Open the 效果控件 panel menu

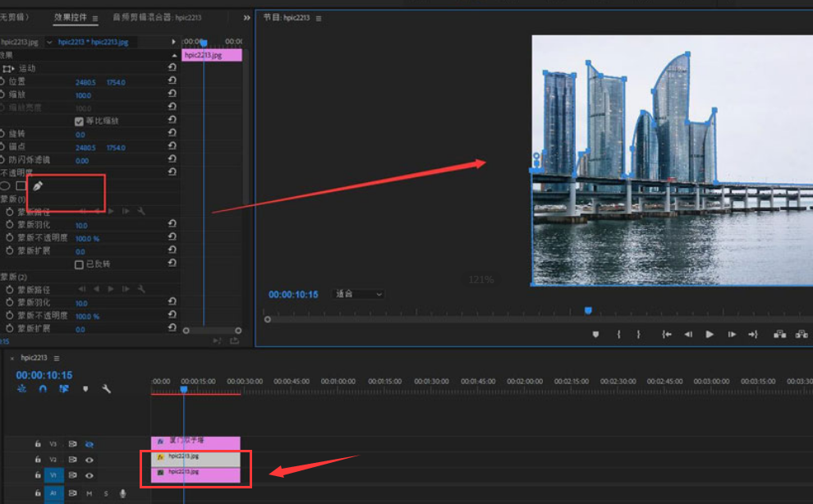[x=95, y=17]
